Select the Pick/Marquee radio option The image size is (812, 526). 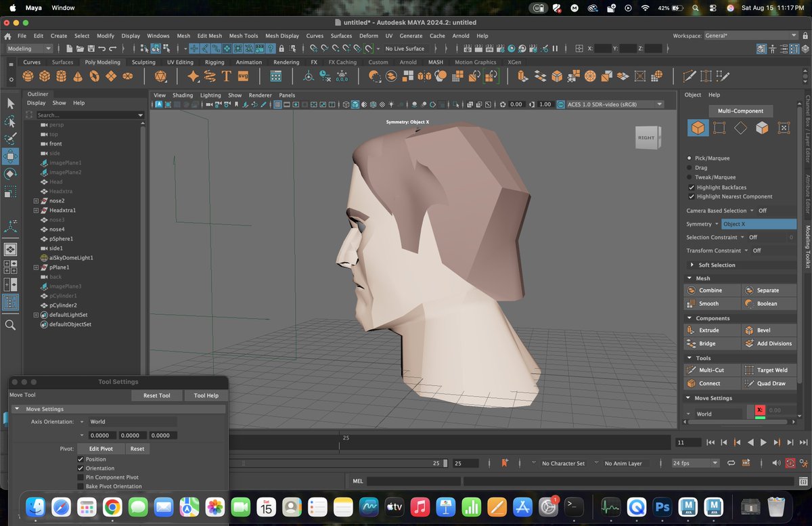(x=690, y=158)
